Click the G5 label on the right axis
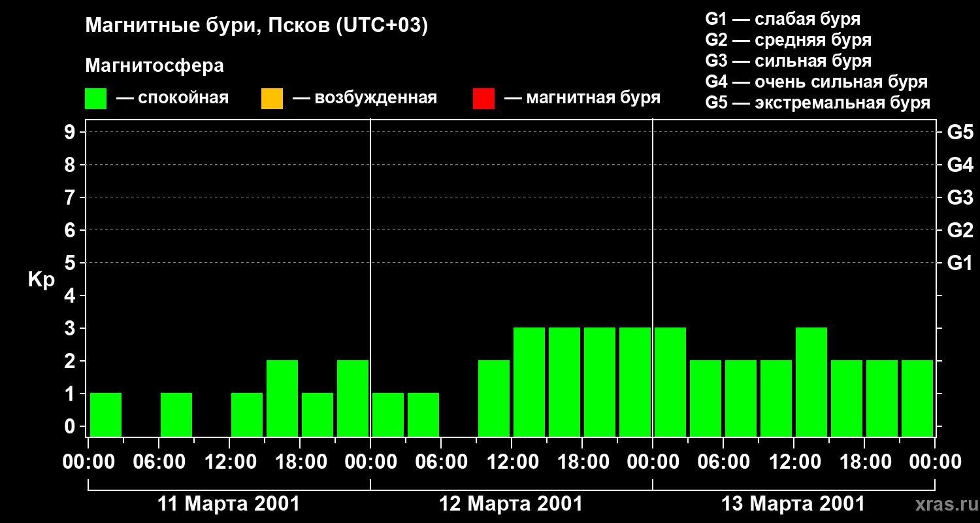This screenshot has width=980, height=523. [x=960, y=132]
